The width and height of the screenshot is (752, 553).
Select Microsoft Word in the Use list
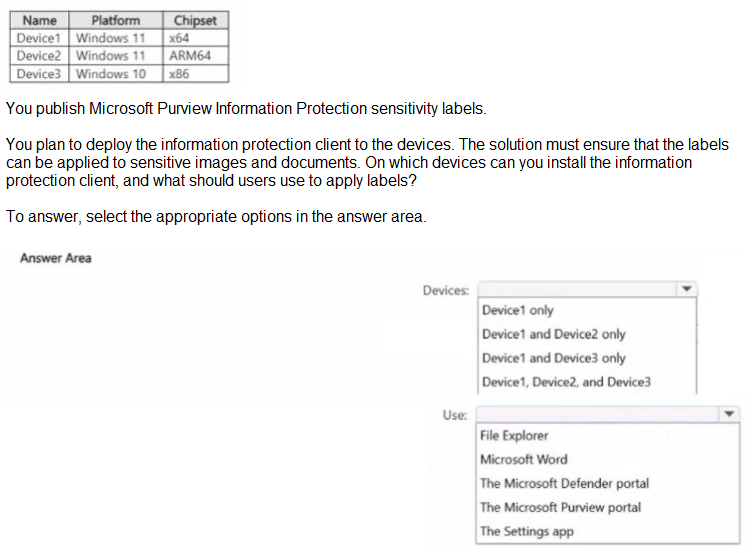[x=523, y=460]
